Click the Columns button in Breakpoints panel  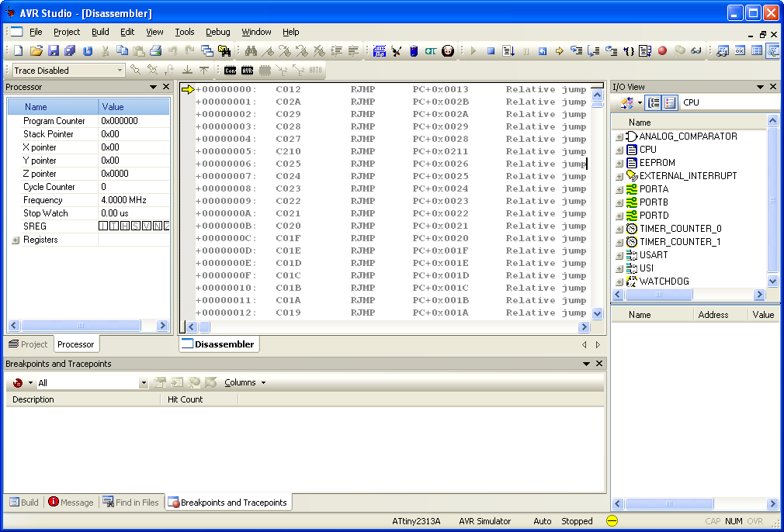(245, 383)
